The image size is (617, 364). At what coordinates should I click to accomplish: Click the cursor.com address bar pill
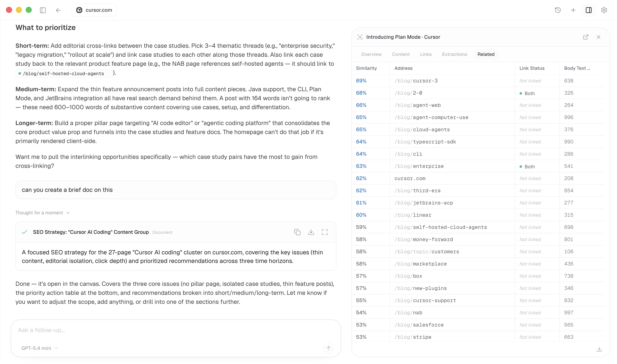[x=94, y=10]
